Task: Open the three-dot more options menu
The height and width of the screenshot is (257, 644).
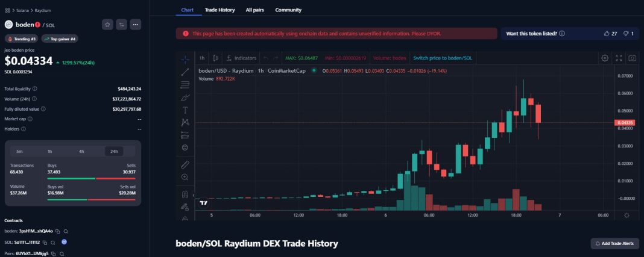Action: (136, 25)
